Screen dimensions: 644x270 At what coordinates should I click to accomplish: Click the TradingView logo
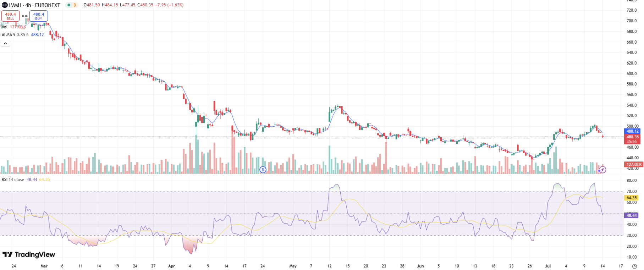(x=29, y=254)
